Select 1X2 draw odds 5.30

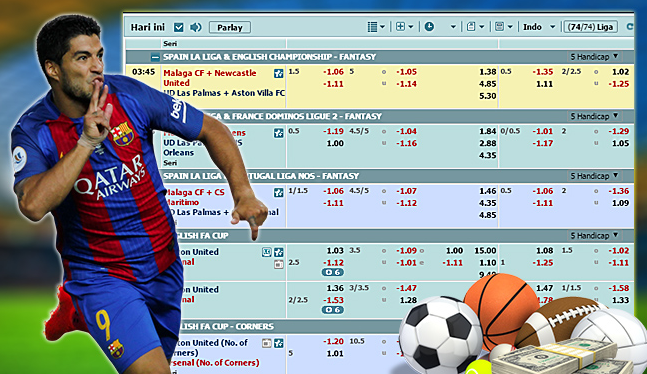tap(487, 96)
